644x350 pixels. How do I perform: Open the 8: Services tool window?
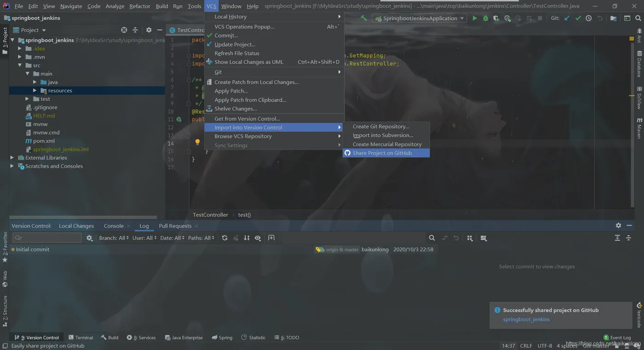click(x=141, y=338)
